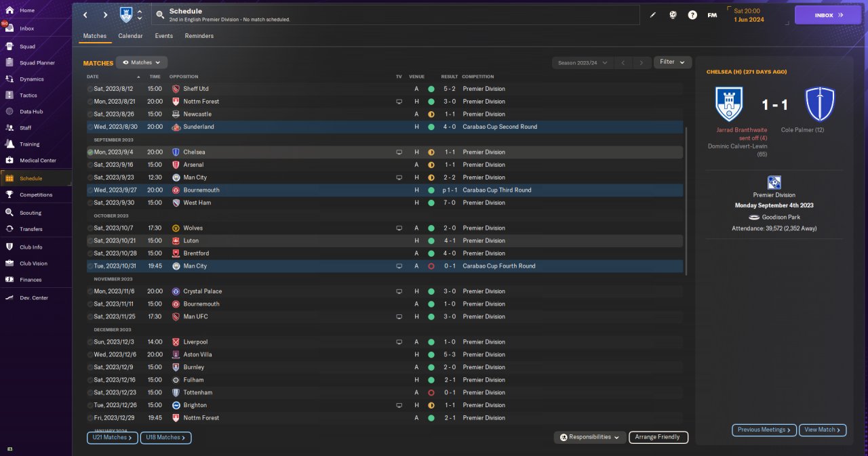Toggle the reminder circle on Crystal Palace row

tap(90, 291)
